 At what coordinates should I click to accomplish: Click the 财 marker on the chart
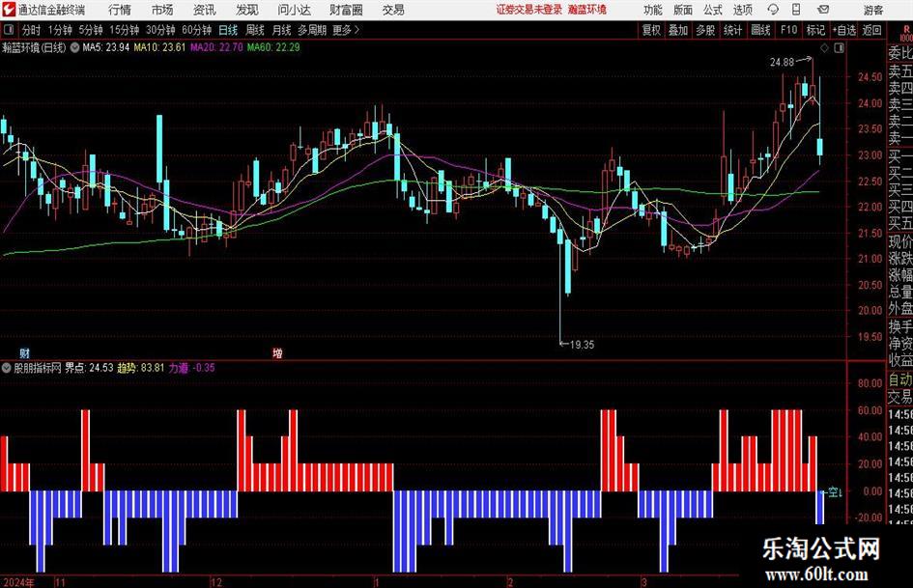[x=24, y=352]
